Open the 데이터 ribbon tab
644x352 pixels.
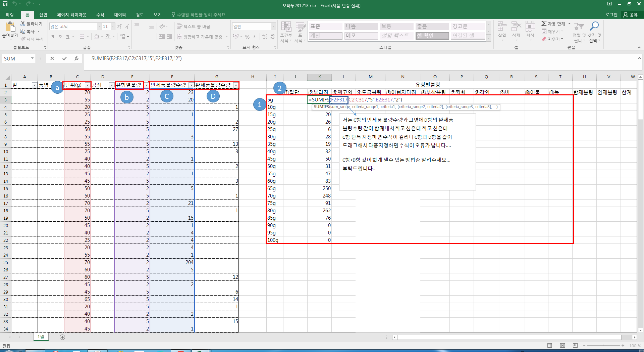(x=120, y=15)
